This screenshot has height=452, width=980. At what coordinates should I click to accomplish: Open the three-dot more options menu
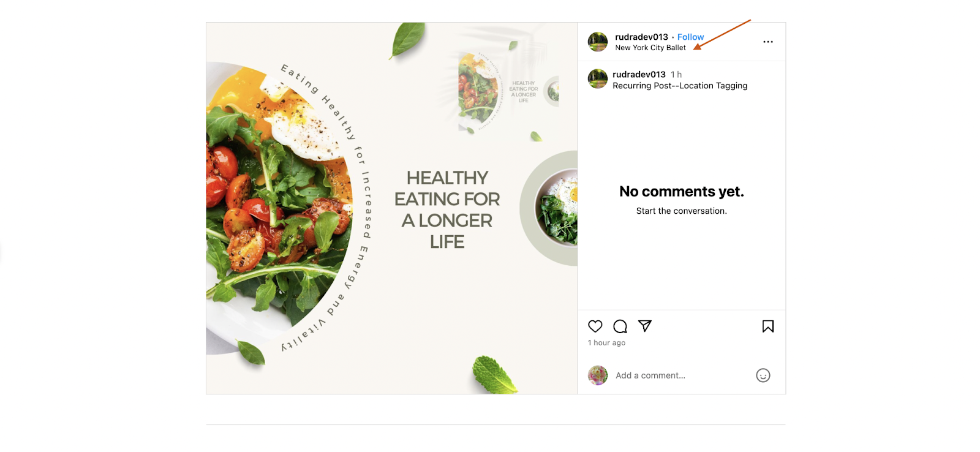coord(768,42)
